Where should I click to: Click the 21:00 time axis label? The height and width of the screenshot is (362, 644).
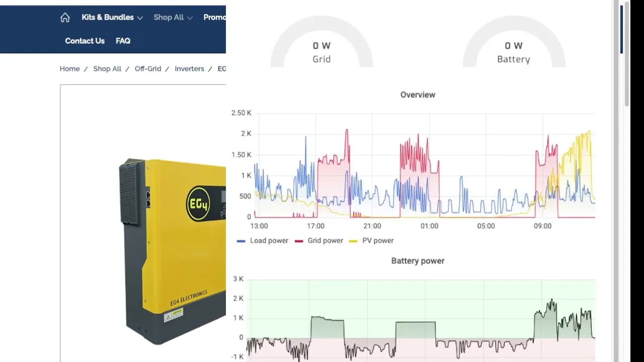click(372, 226)
